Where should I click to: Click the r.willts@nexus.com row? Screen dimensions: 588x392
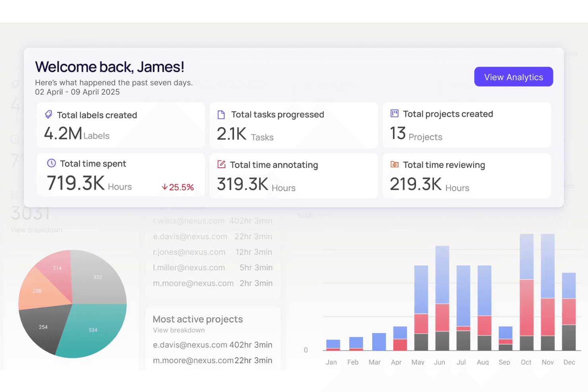tap(213, 221)
